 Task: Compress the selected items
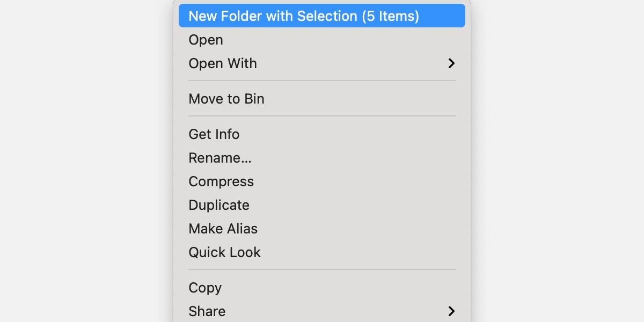coord(221,181)
